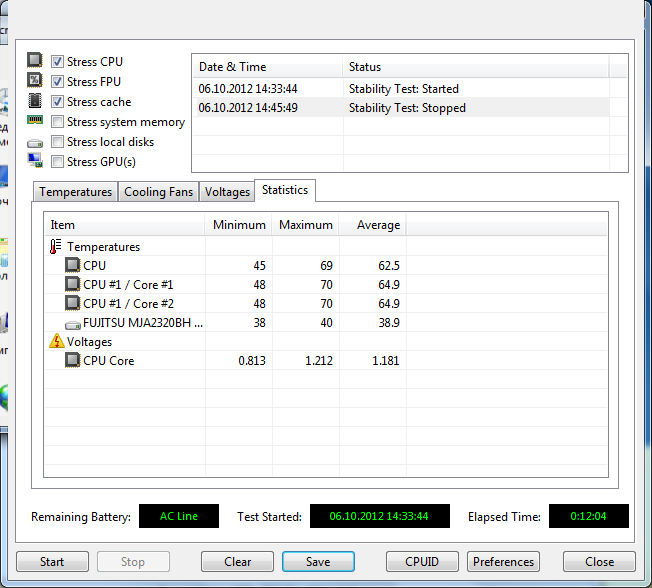Click the Minimum column header
The height and width of the screenshot is (588, 652).
click(x=239, y=225)
